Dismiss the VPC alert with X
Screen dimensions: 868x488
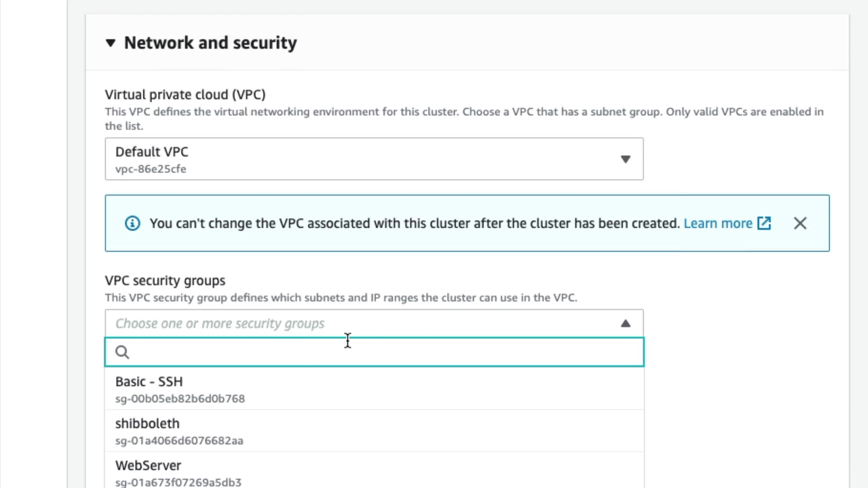[x=800, y=223]
